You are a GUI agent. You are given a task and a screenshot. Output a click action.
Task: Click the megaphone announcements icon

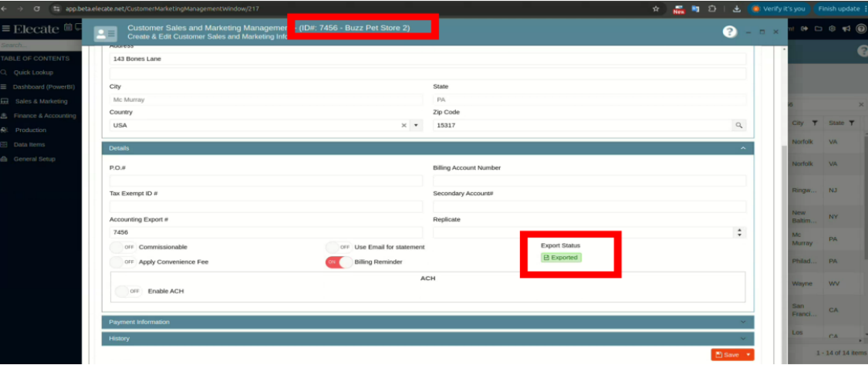pos(846,29)
